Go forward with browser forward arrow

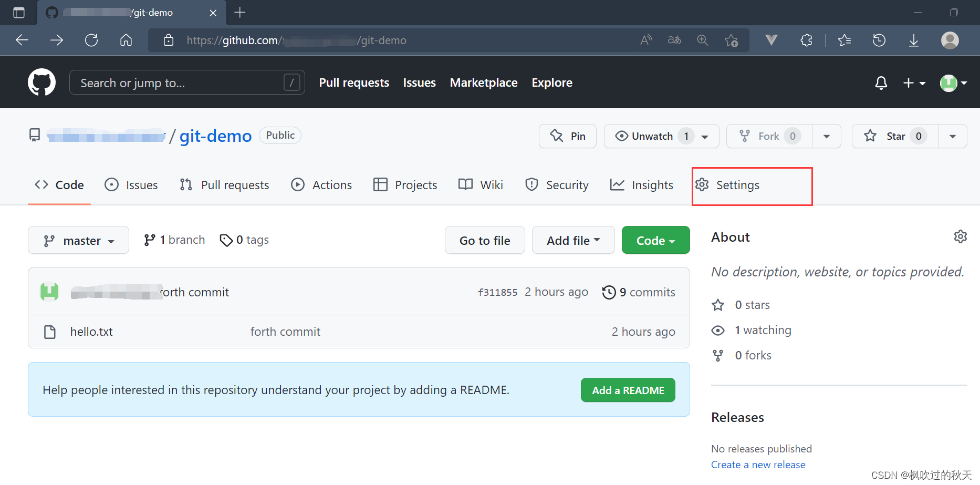tap(57, 40)
